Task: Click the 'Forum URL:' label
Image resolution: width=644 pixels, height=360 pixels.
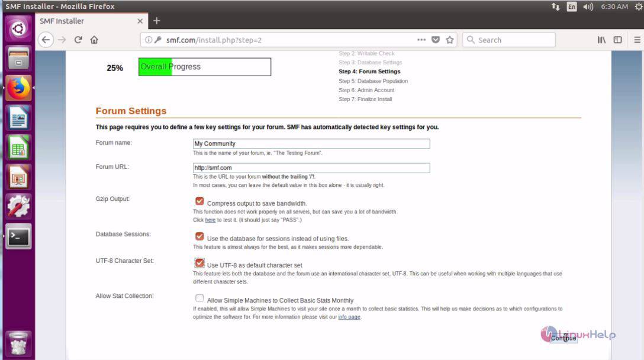Action: 112,167
